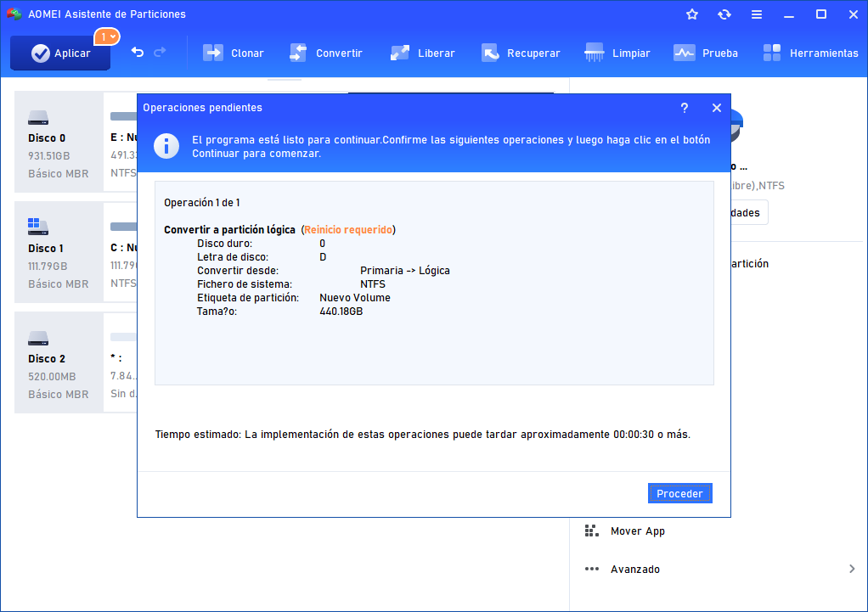The height and width of the screenshot is (612, 868).
Task: Click Proceder to start operations
Action: click(x=679, y=493)
